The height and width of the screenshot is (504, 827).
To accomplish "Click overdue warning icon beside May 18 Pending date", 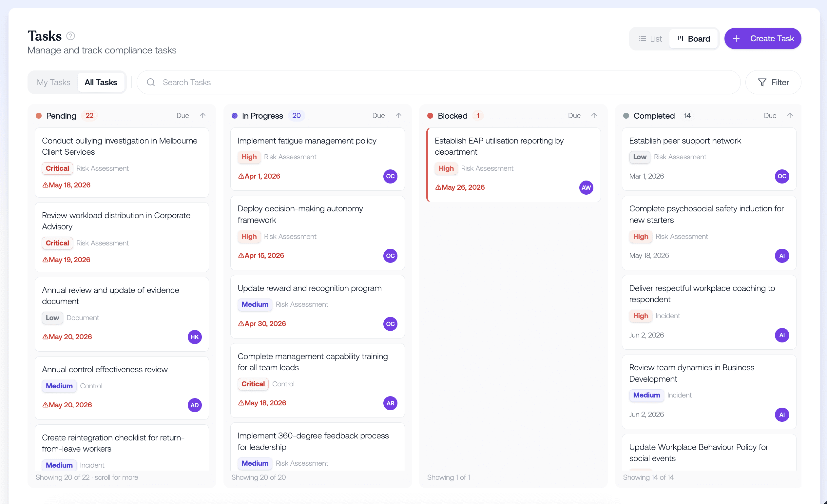I will coord(45,185).
